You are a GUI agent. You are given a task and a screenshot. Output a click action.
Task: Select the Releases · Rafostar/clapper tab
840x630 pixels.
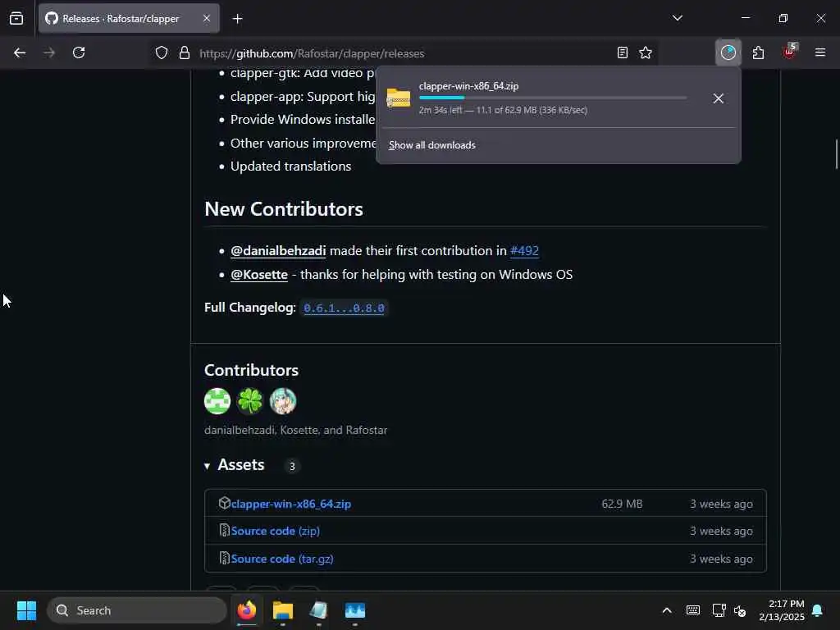point(129,19)
